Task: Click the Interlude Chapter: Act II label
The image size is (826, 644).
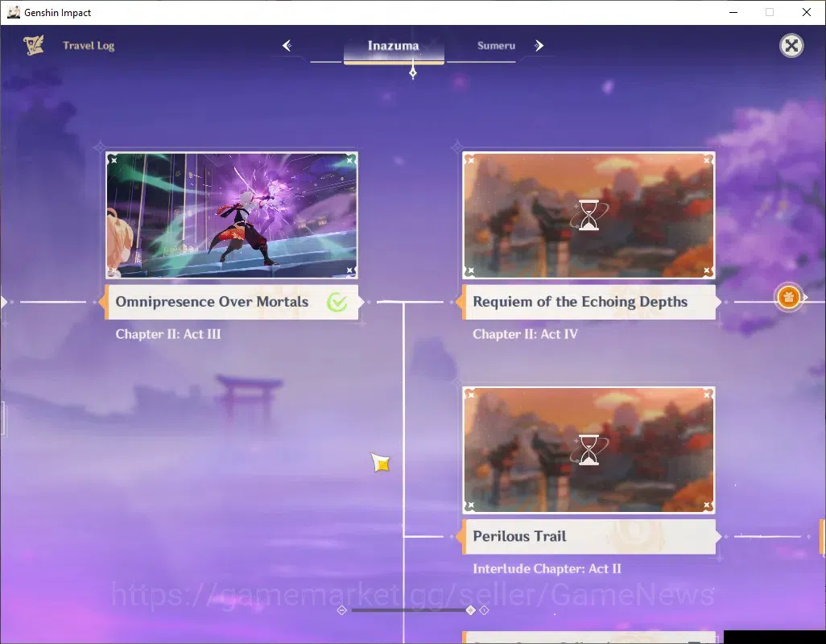Action: coord(547,568)
